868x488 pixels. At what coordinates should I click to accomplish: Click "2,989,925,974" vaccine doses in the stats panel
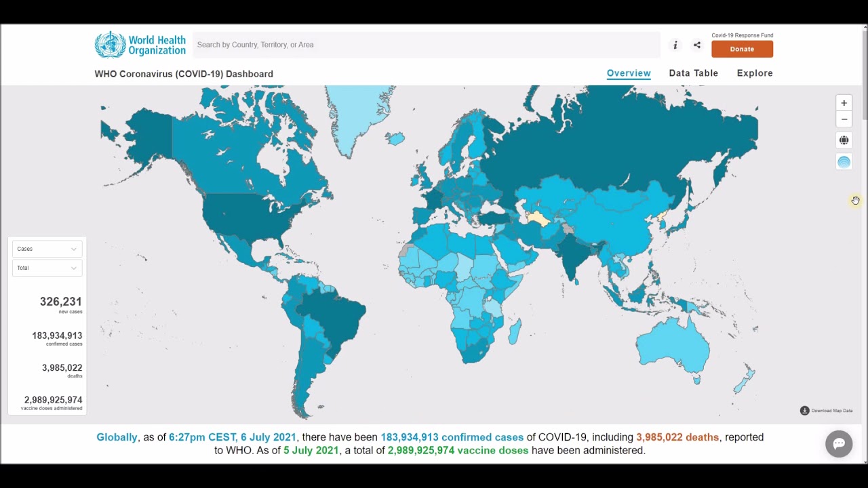[x=53, y=400]
